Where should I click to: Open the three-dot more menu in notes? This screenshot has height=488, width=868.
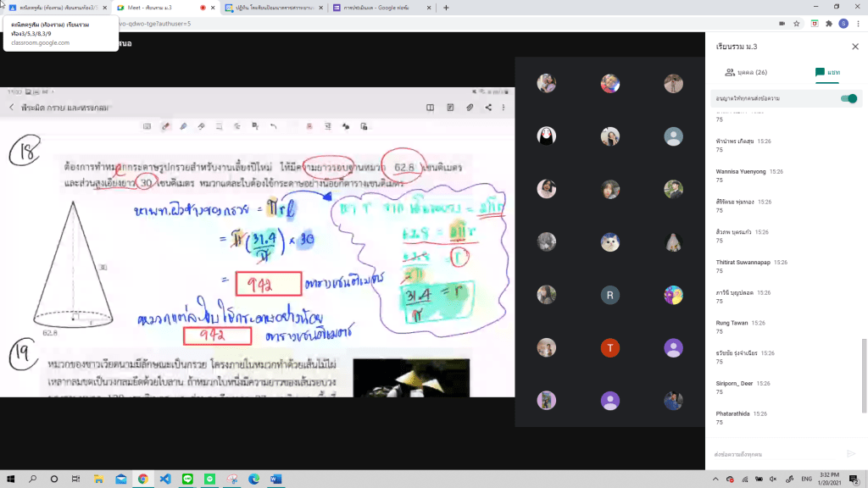tap(505, 108)
